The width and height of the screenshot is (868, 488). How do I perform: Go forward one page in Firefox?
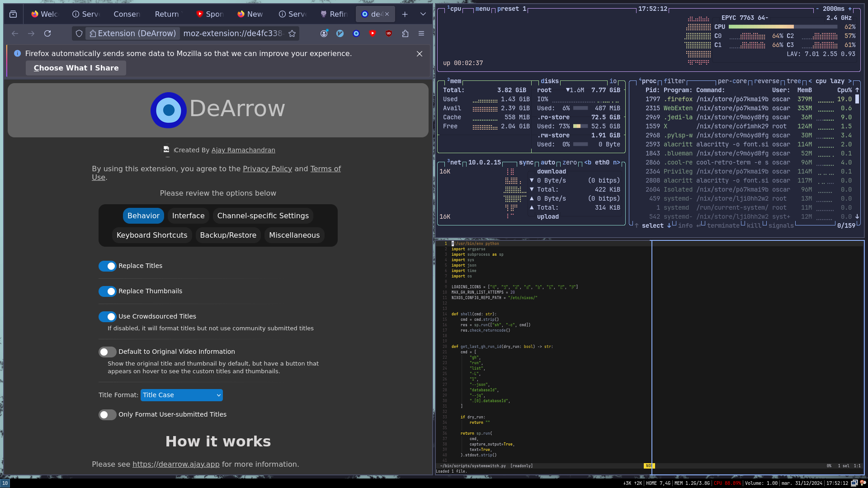(x=31, y=33)
